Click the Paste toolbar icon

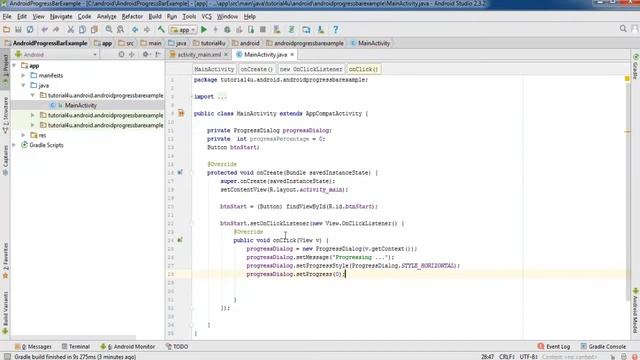pos(94,29)
